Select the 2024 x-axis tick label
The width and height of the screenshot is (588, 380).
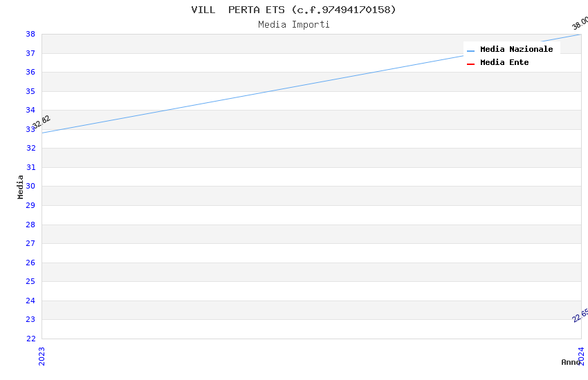[x=581, y=355]
